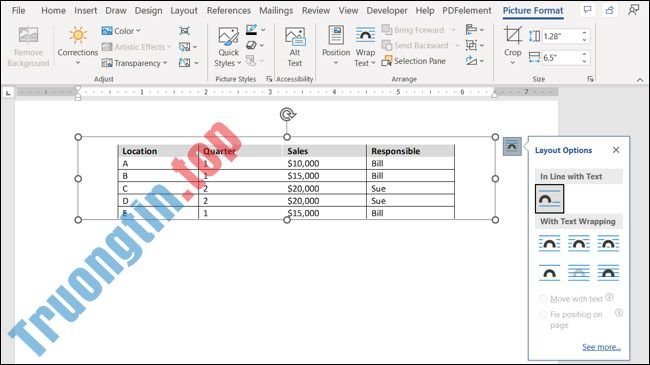650x365 pixels.
Task: Click the shape width field 6.5"
Action: click(561, 58)
